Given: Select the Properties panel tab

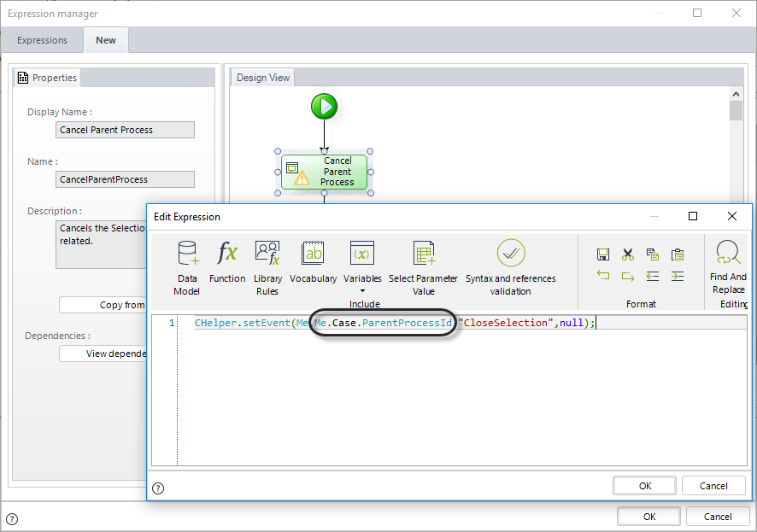Looking at the screenshot, I should tap(47, 78).
